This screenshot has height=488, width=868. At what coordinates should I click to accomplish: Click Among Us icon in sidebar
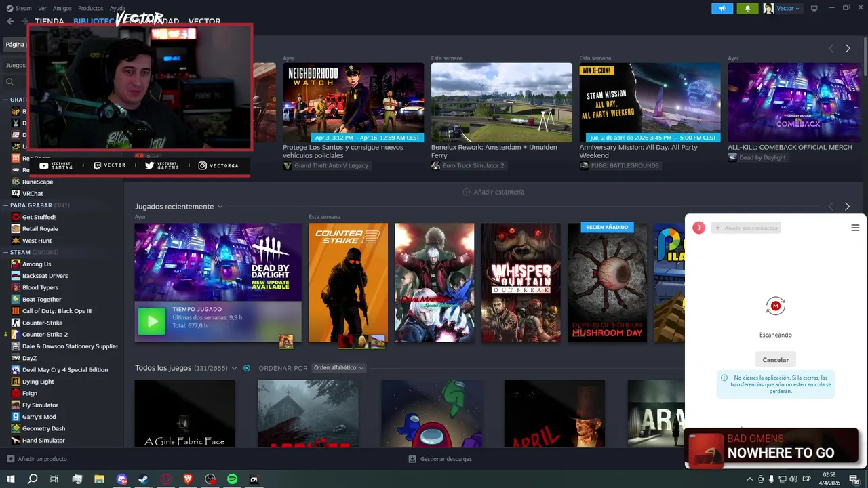(16, 264)
